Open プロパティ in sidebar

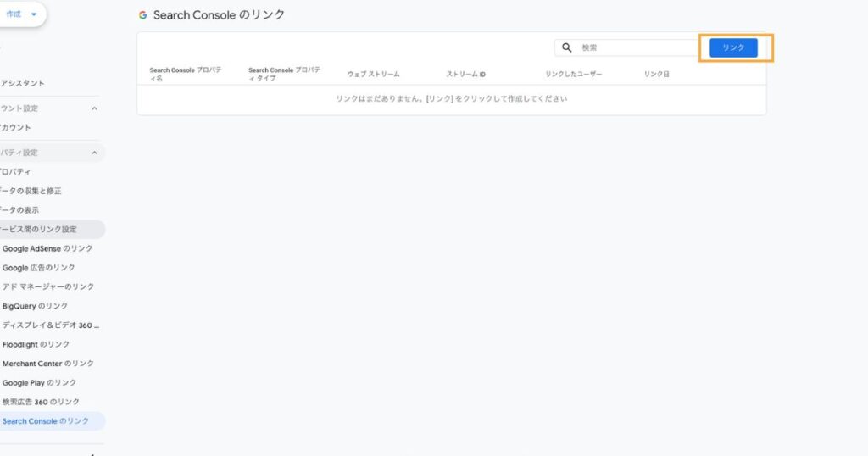point(15,171)
